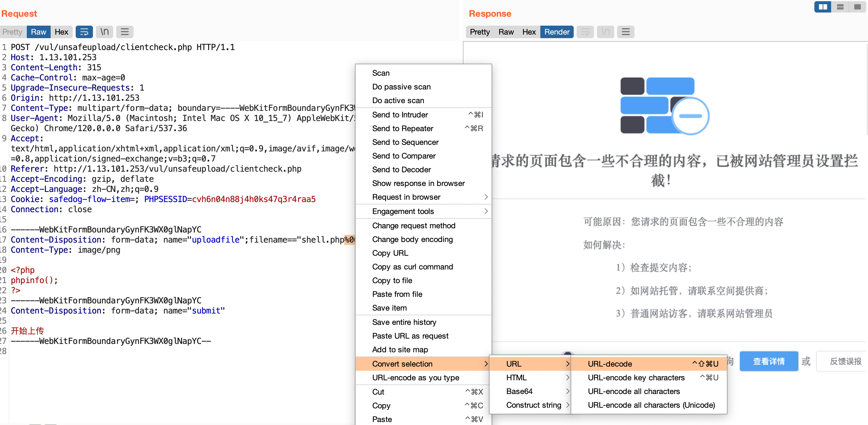Click the blue 查看详情 button
The width and height of the screenshot is (868, 425).
(769, 361)
